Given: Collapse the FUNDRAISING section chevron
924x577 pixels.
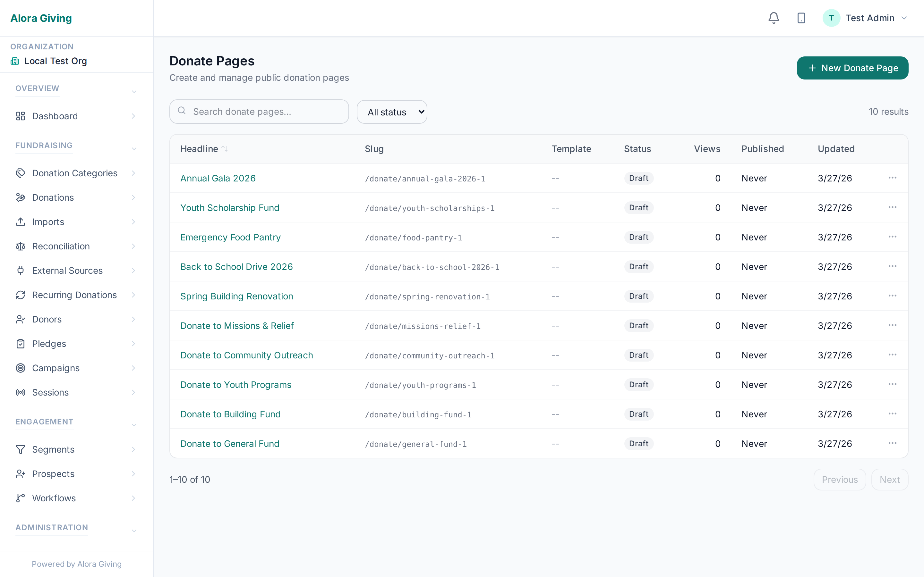Looking at the screenshot, I should pos(134,148).
